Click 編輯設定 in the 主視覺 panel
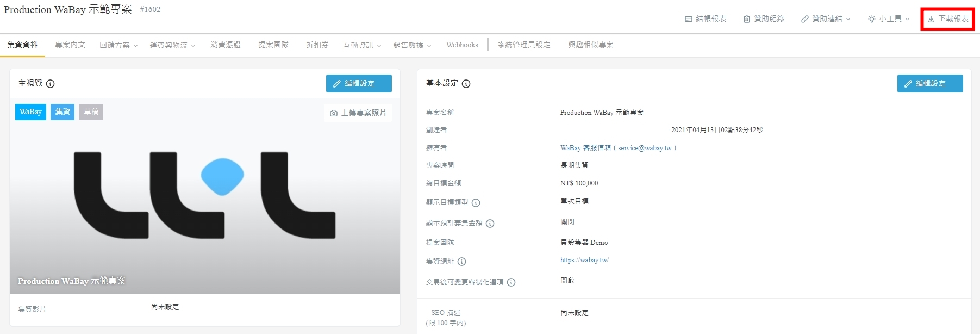The width and height of the screenshot is (980, 334). 359,84
